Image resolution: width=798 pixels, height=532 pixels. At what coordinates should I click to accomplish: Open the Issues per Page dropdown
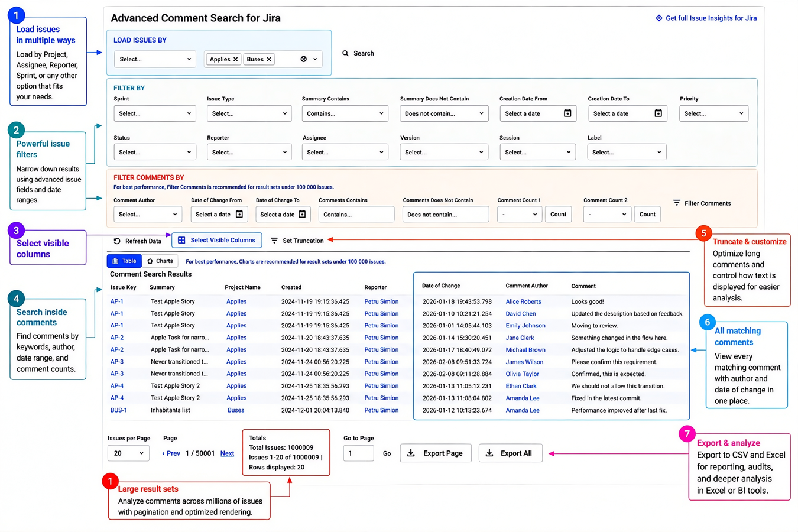click(128, 453)
